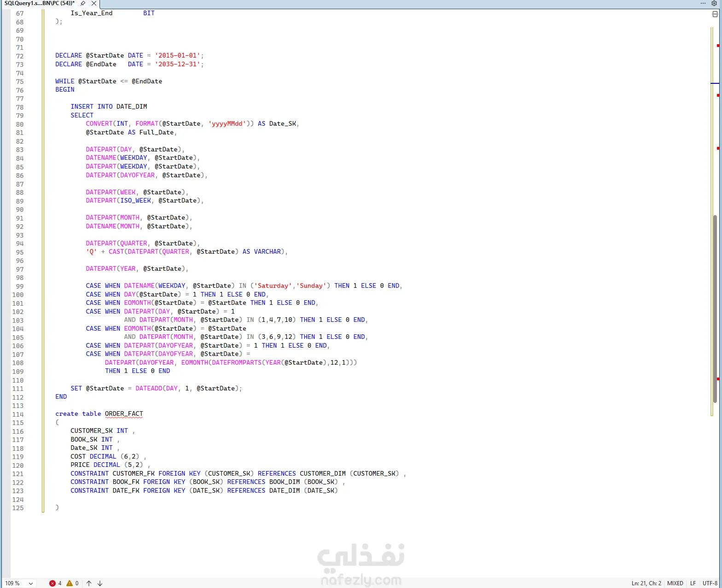Click line number 125 in gutter
This screenshot has height=588, width=722.
click(18, 508)
